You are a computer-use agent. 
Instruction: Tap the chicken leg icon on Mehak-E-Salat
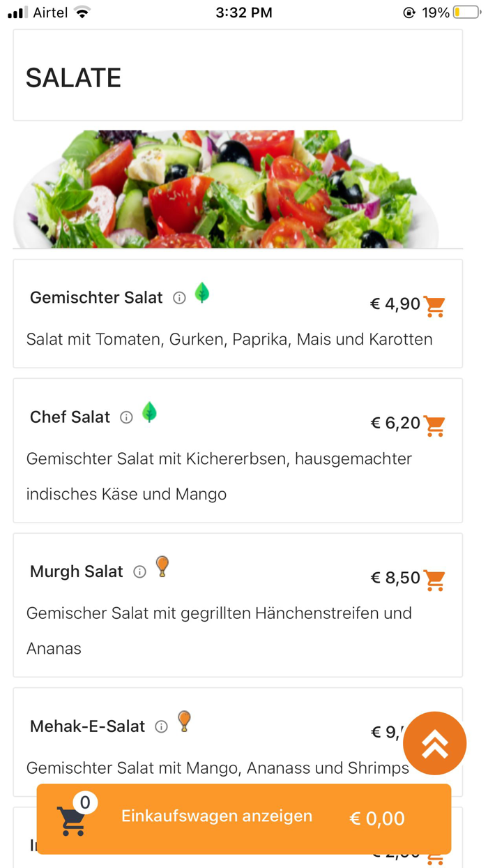[x=184, y=722]
